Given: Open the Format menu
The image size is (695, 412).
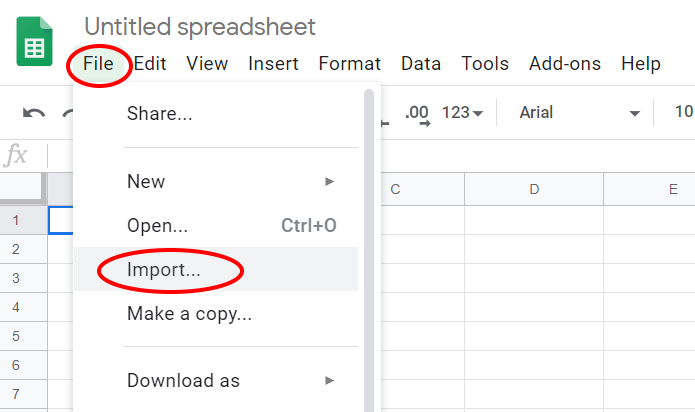Looking at the screenshot, I should [x=349, y=64].
